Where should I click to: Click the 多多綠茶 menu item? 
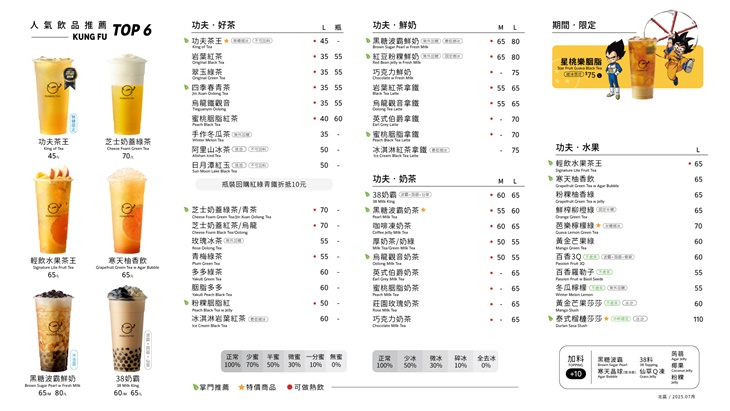[x=207, y=272]
